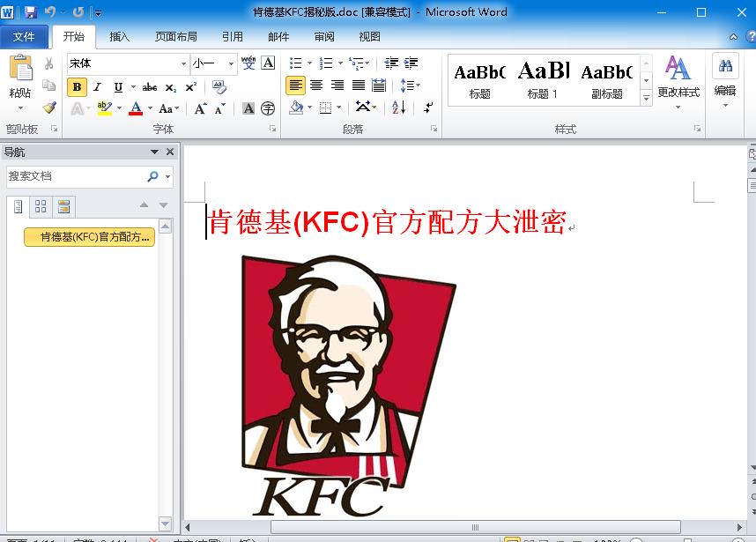756x542 pixels.
Task: Toggle show paragraph marks icon
Action: [428, 108]
